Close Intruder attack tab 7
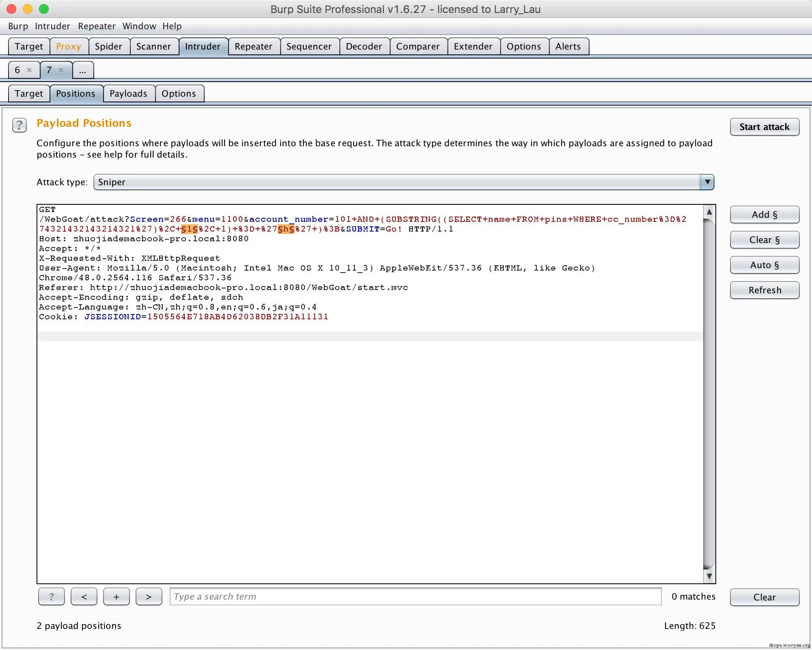812x650 pixels. click(61, 70)
